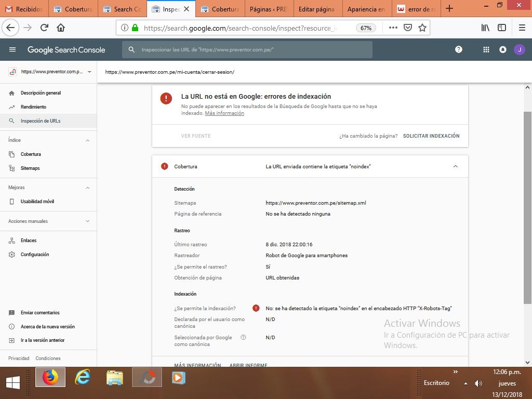Reload the page with the refresh icon
532x399 pixels.
44,28
